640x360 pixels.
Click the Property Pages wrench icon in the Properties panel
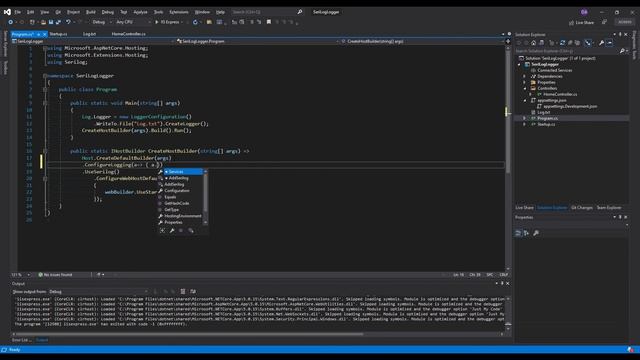(536, 233)
